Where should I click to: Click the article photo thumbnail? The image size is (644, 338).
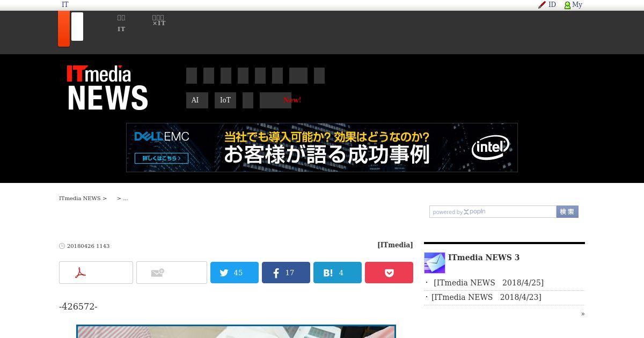tap(236, 331)
